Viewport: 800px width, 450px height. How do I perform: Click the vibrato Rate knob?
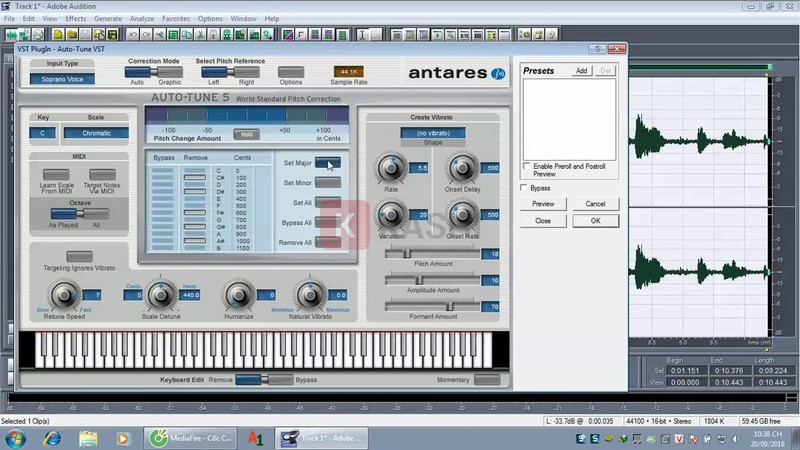[x=391, y=167]
